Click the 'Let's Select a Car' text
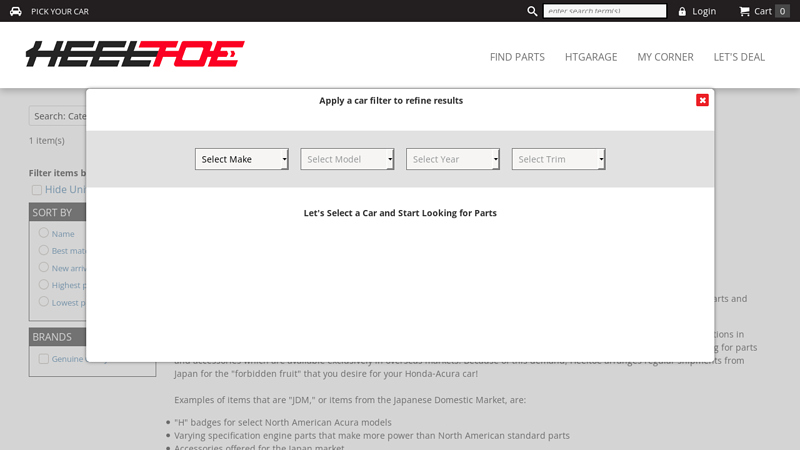 (400, 213)
